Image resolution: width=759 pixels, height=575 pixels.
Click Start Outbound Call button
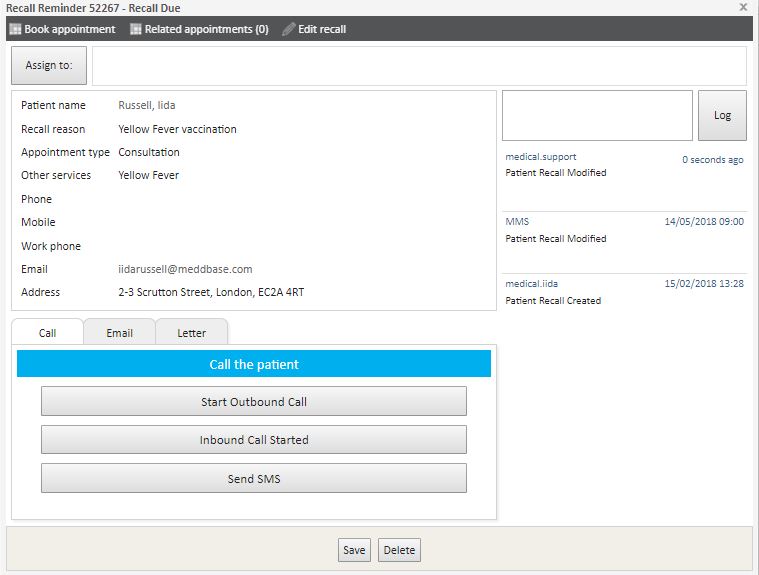coord(254,401)
